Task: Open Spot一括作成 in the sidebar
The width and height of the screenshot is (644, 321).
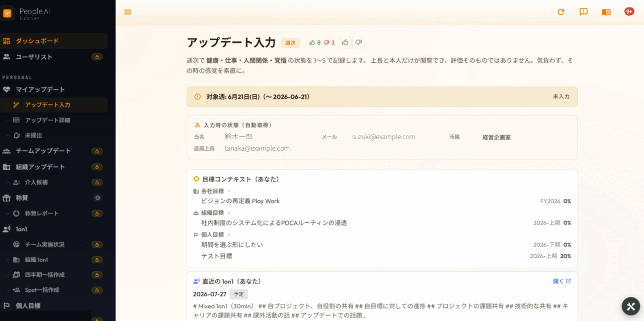Action: pos(54,290)
